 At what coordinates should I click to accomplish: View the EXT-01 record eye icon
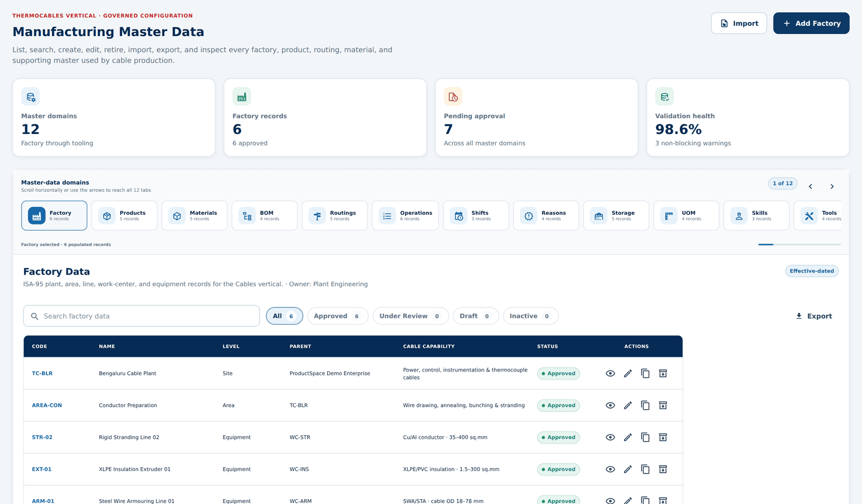(610, 469)
